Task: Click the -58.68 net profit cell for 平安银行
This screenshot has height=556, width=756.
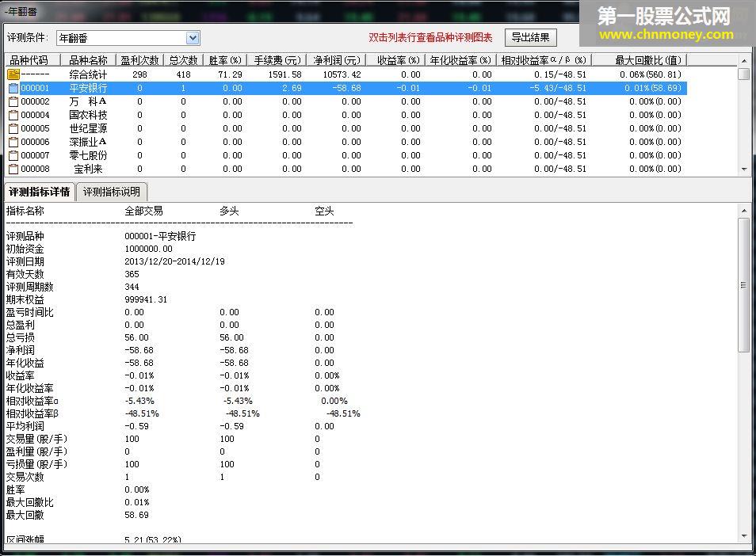Action: pyautogui.click(x=346, y=88)
